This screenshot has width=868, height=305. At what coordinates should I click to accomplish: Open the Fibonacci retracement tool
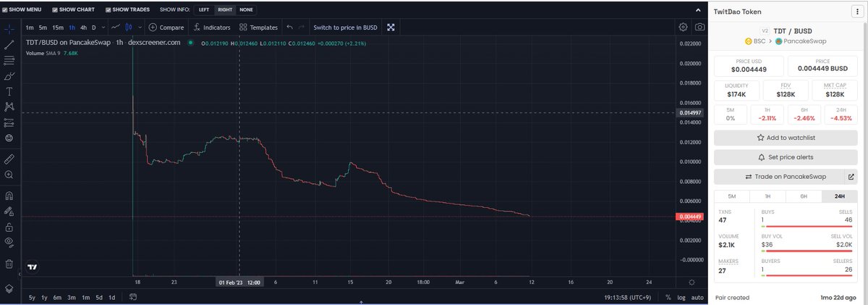pyautogui.click(x=9, y=60)
